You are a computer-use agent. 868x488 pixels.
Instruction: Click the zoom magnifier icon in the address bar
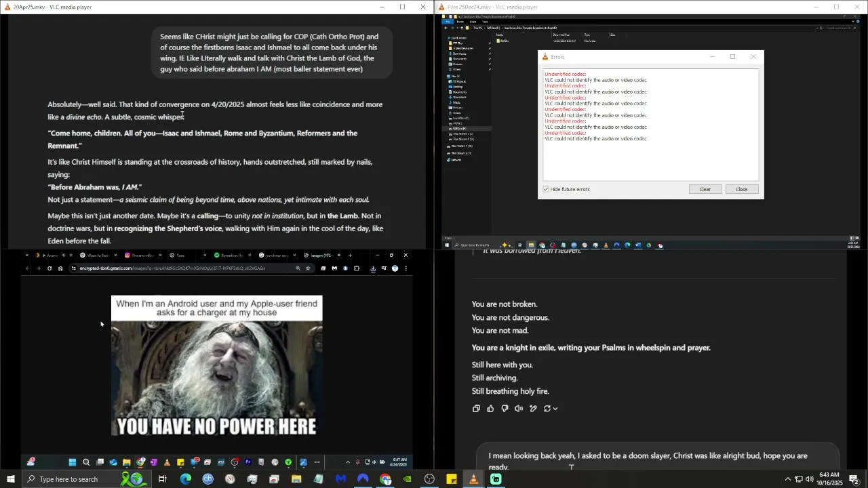[x=298, y=268]
